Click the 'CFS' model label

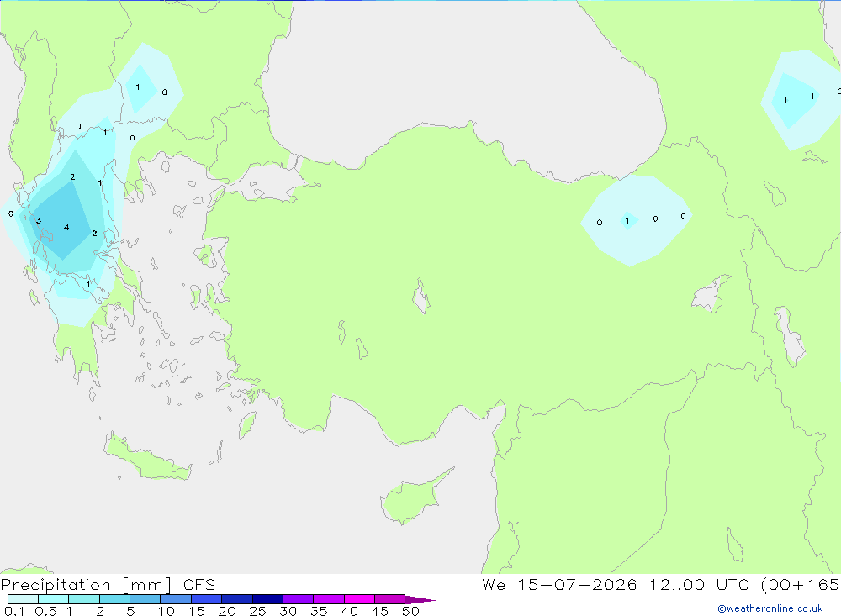pos(199,585)
